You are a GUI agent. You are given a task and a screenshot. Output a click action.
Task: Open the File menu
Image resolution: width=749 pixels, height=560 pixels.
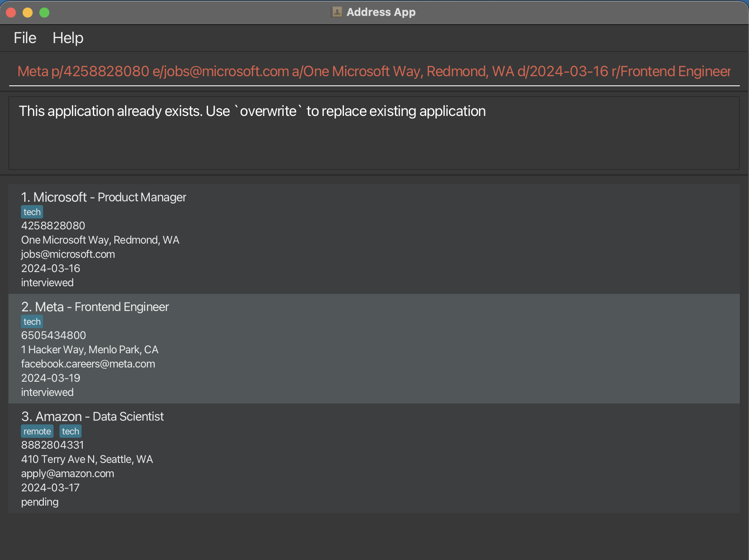(x=25, y=38)
